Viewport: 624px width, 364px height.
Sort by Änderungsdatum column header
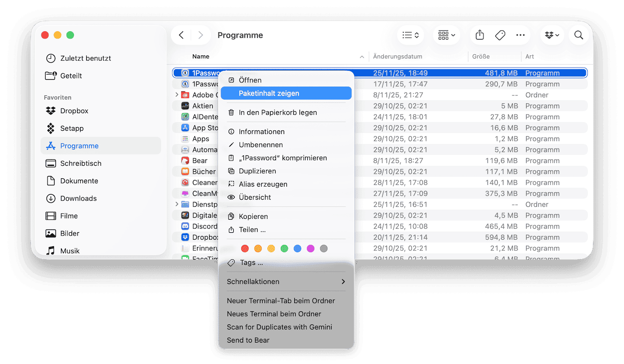[398, 57]
